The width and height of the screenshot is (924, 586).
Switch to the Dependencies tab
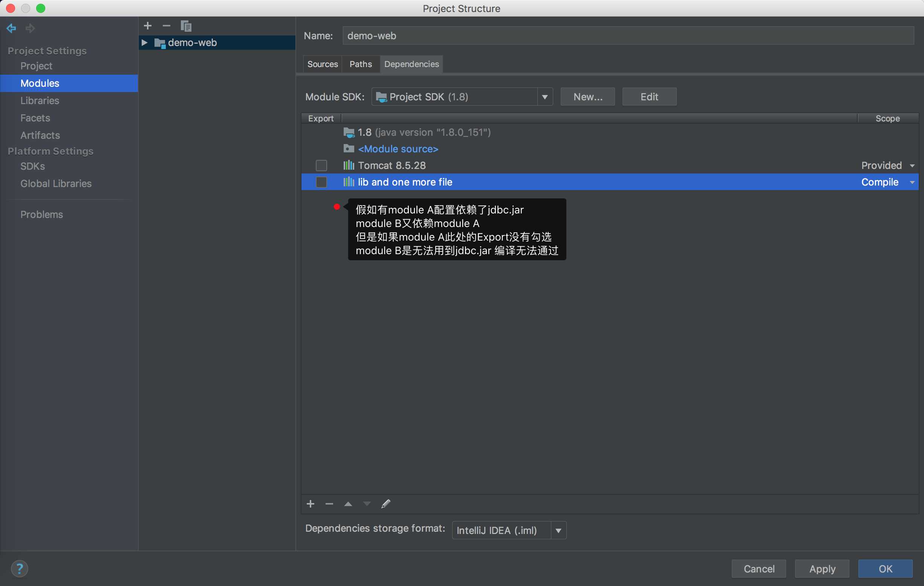(x=412, y=64)
